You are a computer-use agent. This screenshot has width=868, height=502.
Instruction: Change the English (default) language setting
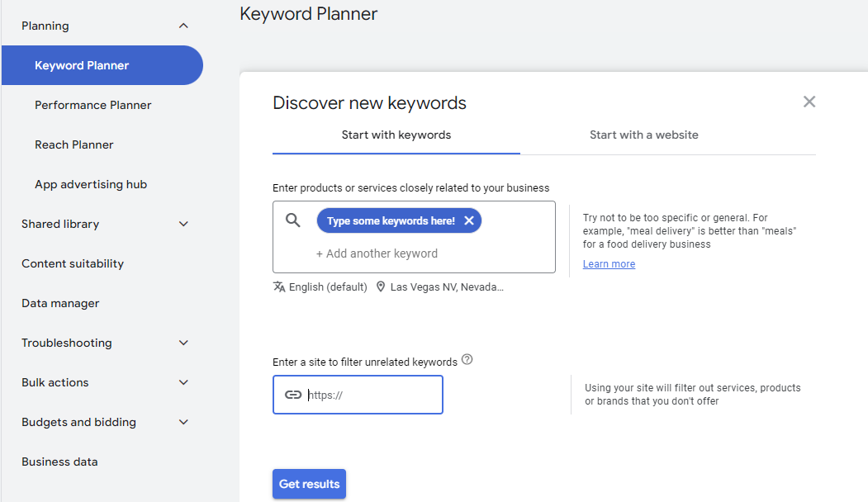point(328,287)
